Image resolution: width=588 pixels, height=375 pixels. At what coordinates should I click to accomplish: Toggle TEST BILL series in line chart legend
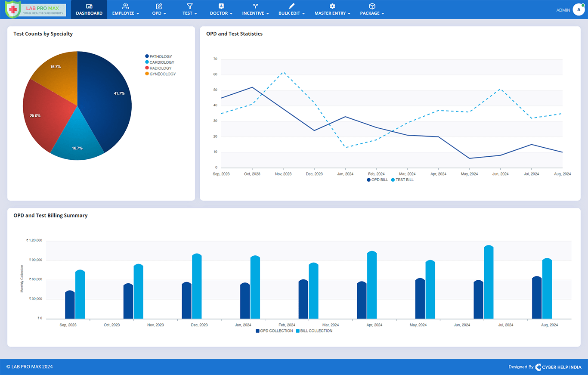coord(402,180)
